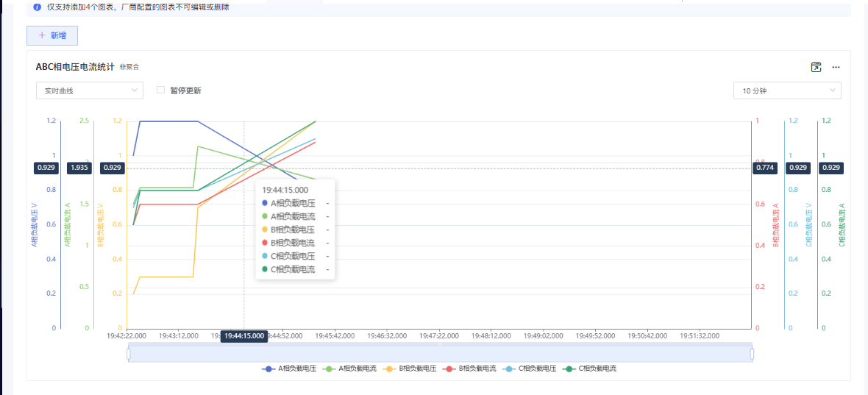Click the C相负载电流 dark green legend marker
This screenshot has height=395, width=868.
(x=569, y=369)
